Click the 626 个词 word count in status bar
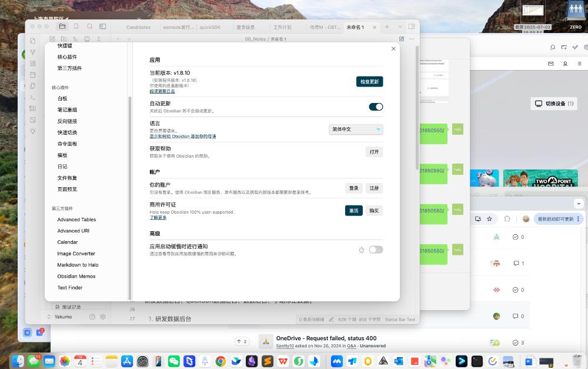This screenshot has height=369, width=588. (346, 318)
